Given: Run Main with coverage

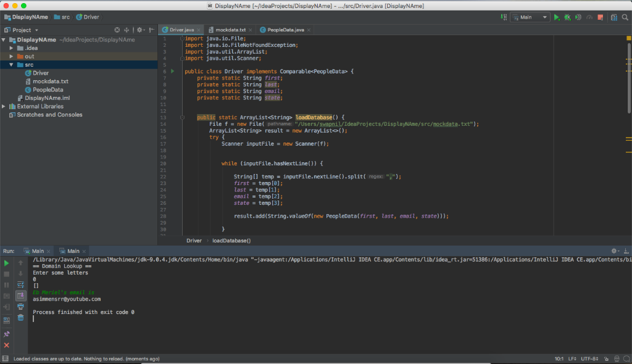Looking at the screenshot, I should click(x=578, y=17).
